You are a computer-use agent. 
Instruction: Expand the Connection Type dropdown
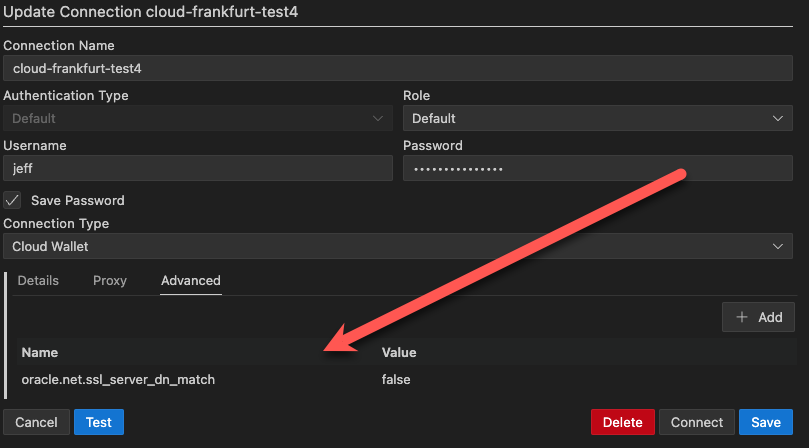tap(398, 246)
